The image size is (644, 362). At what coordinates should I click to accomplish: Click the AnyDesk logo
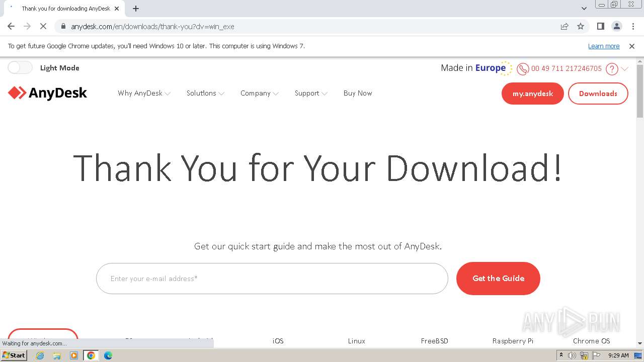coord(47,93)
